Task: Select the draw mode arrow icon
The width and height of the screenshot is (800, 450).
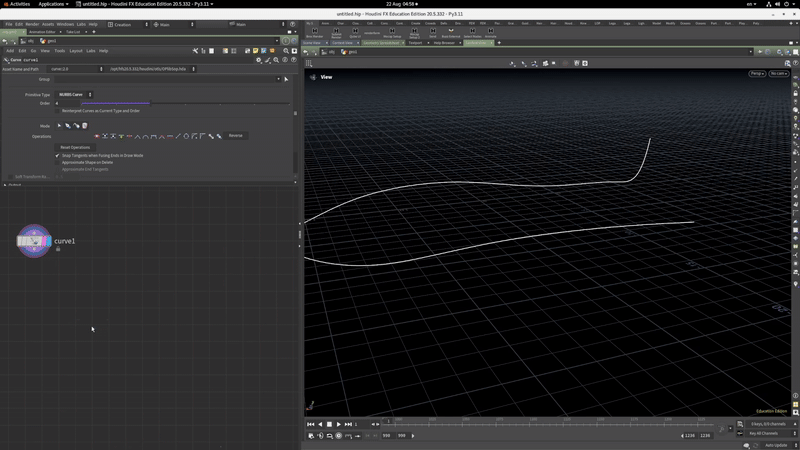Action: tap(59, 126)
